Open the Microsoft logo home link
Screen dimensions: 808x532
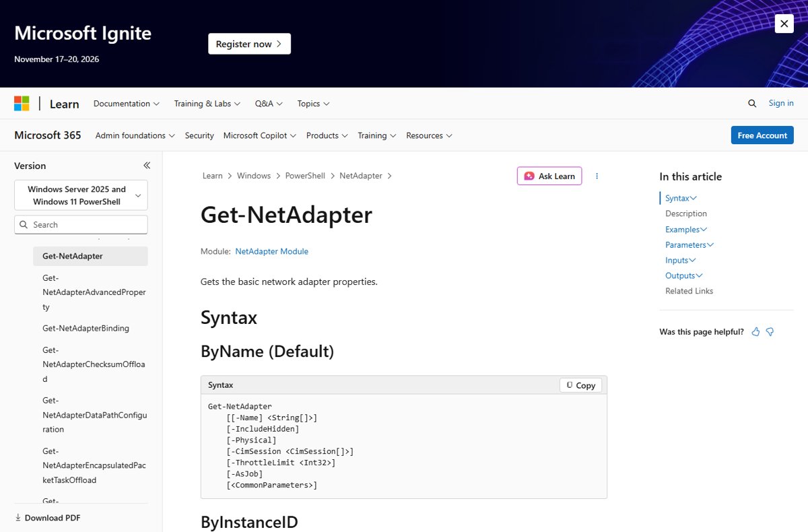coord(22,104)
